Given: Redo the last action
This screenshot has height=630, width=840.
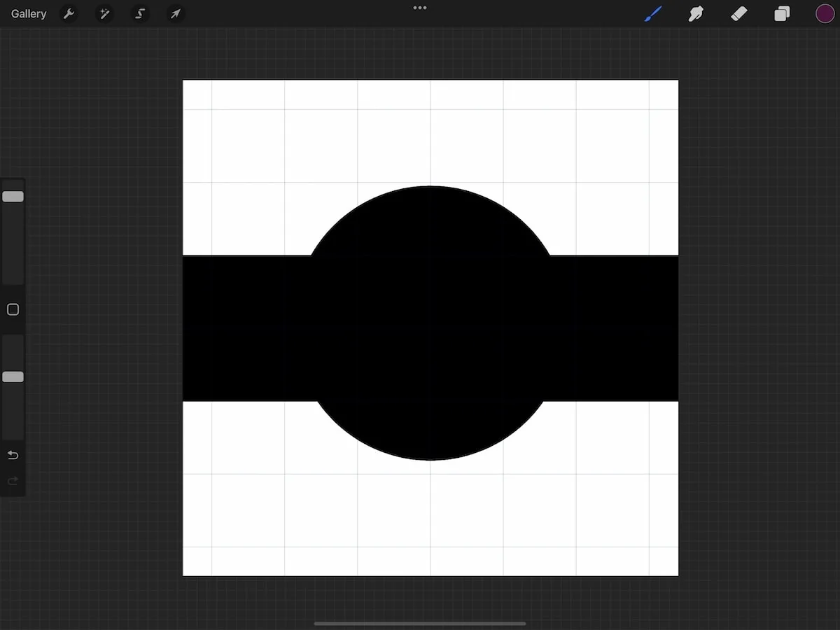Looking at the screenshot, I should tap(13, 481).
